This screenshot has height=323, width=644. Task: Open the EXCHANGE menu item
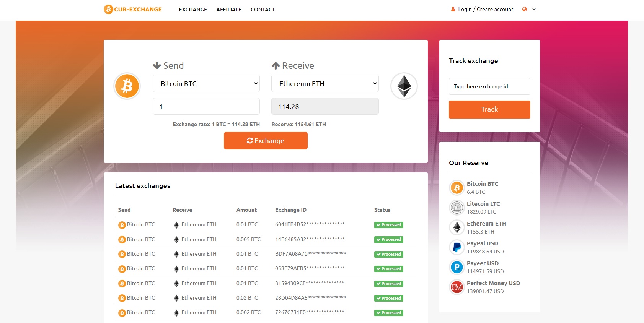[x=193, y=10]
